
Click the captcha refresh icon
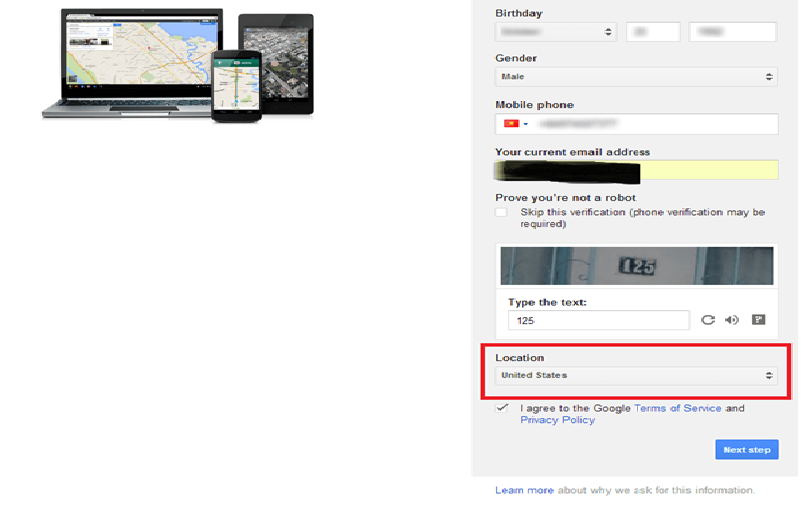(x=708, y=320)
